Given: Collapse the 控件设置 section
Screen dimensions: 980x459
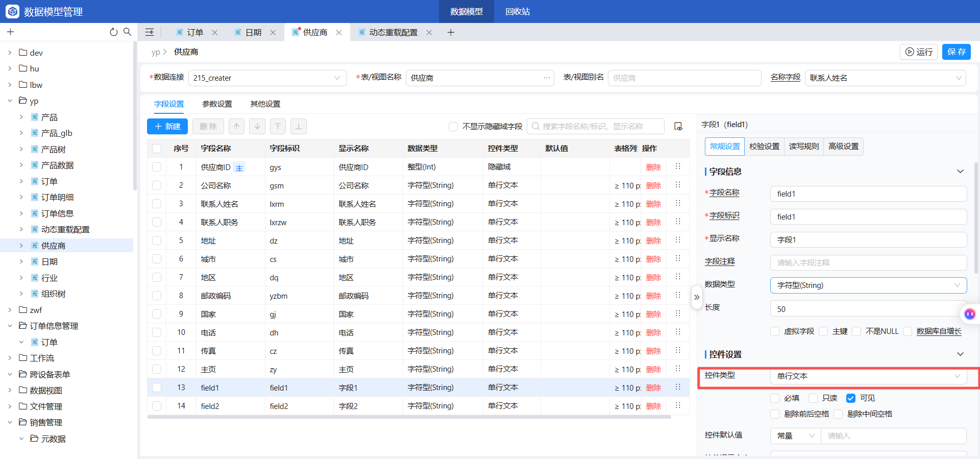Looking at the screenshot, I should click(960, 354).
